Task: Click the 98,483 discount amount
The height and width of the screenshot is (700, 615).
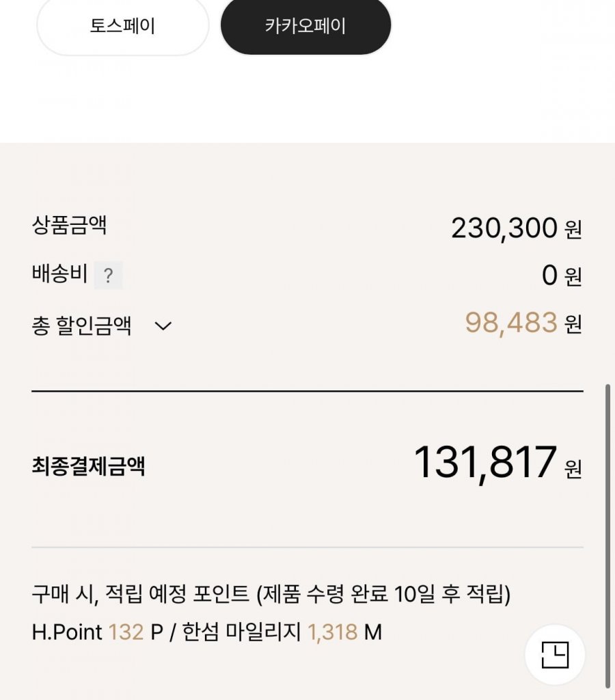Action: point(511,323)
